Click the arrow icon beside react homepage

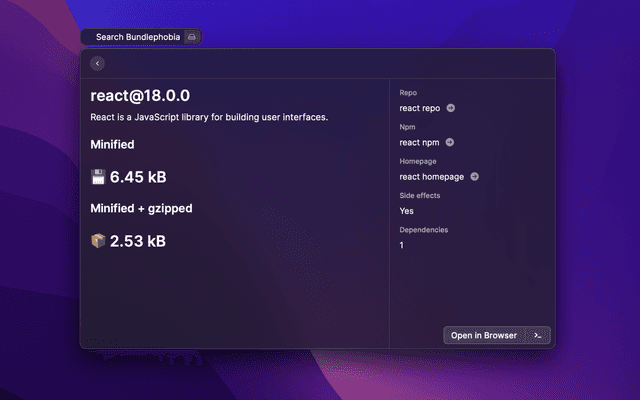point(474,177)
